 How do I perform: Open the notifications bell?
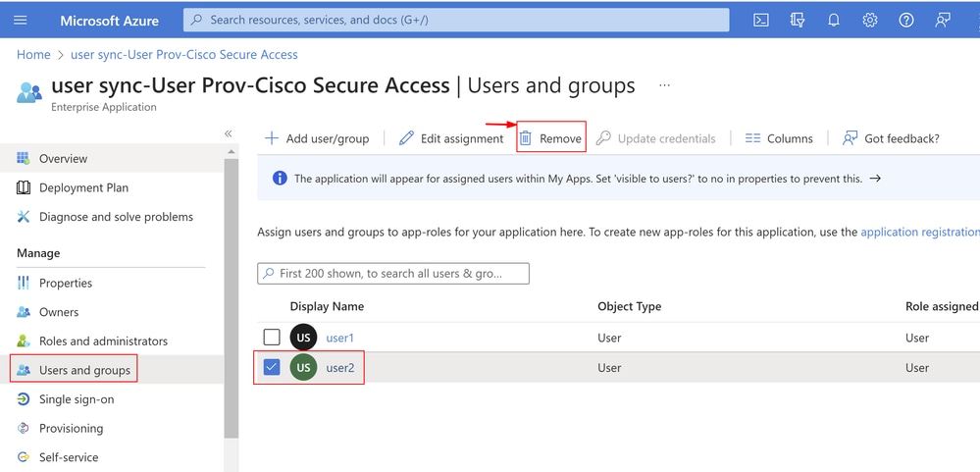pos(833,20)
